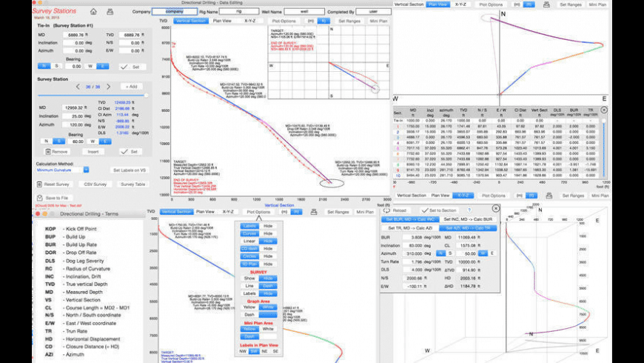Screen dimensions: 644x363
Task: Click the Survey Station slider handle
Action: tap(146, 96)
